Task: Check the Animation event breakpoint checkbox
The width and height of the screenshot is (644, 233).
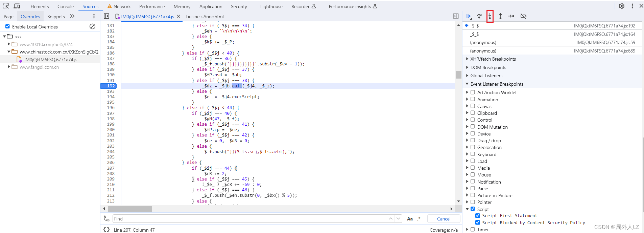Action: click(x=473, y=99)
